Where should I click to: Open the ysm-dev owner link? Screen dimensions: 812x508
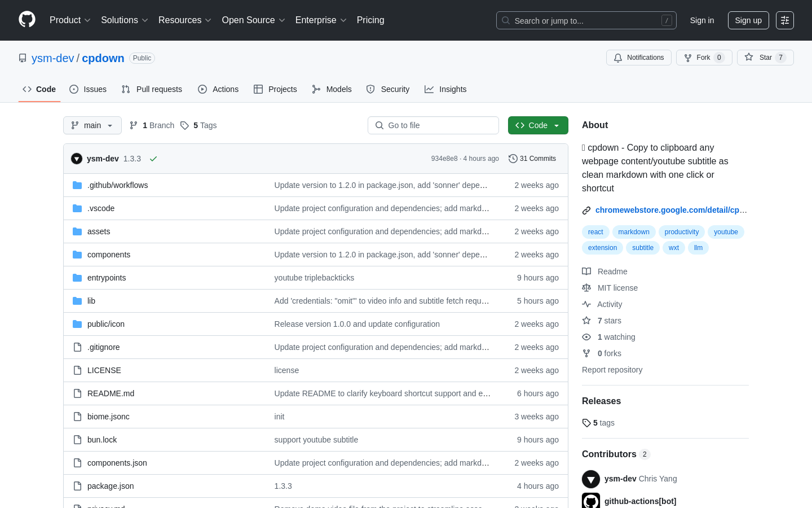click(x=53, y=58)
